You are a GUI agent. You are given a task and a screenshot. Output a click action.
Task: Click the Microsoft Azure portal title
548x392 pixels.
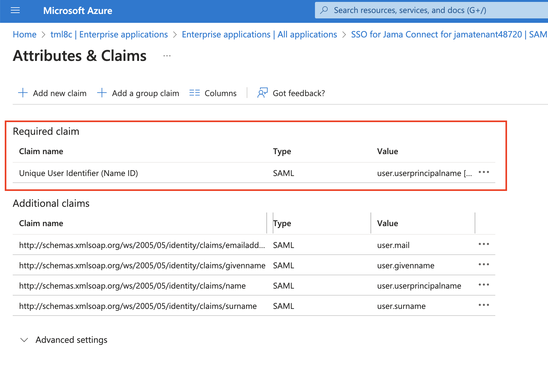[x=77, y=10]
